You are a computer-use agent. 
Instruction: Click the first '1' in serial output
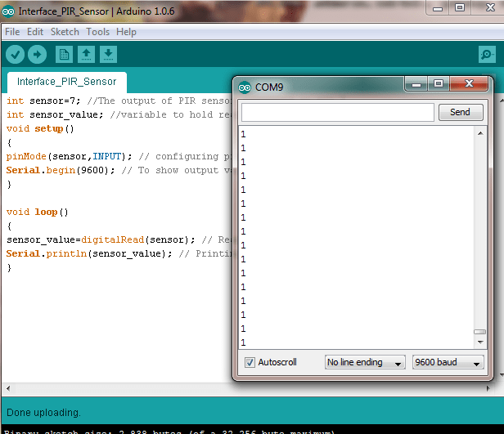(243, 134)
